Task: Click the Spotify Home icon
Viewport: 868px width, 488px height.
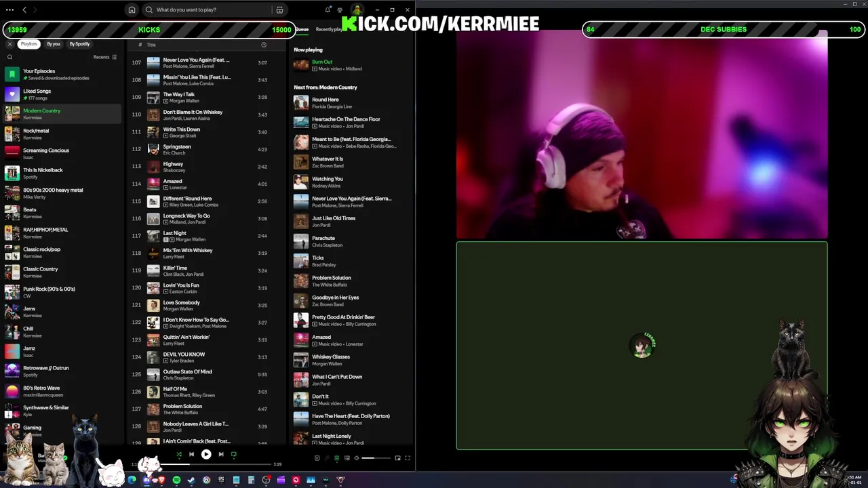Action: pyautogui.click(x=132, y=10)
